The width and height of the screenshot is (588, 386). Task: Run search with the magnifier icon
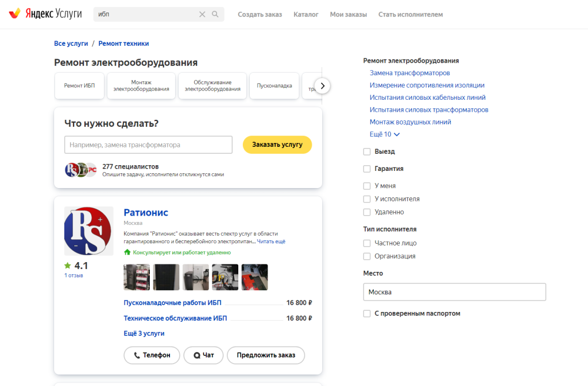(215, 14)
